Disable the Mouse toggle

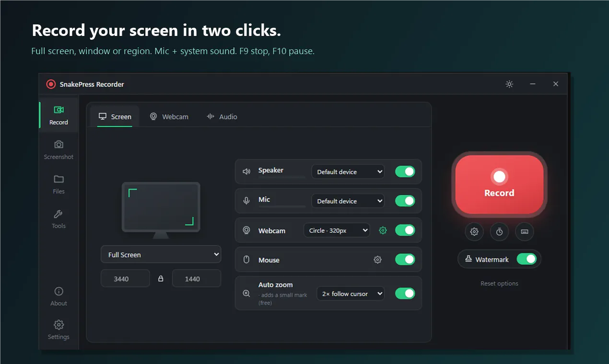click(405, 260)
